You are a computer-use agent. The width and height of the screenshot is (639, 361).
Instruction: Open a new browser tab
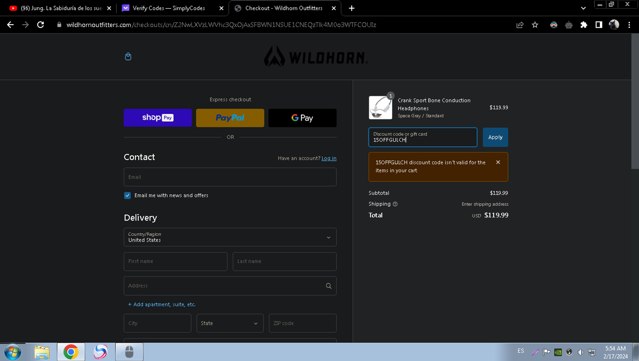(x=351, y=8)
